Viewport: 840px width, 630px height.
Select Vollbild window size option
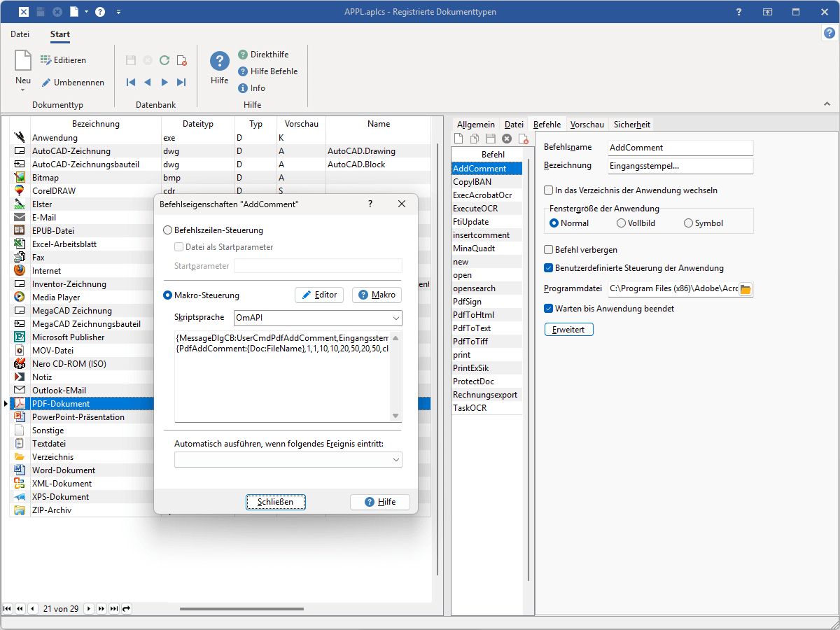[621, 223]
